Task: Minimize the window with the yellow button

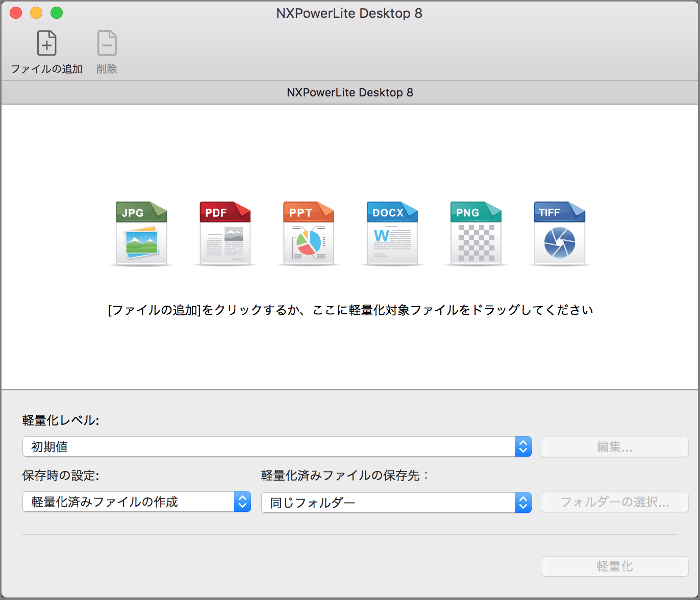Action: click(x=36, y=13)
